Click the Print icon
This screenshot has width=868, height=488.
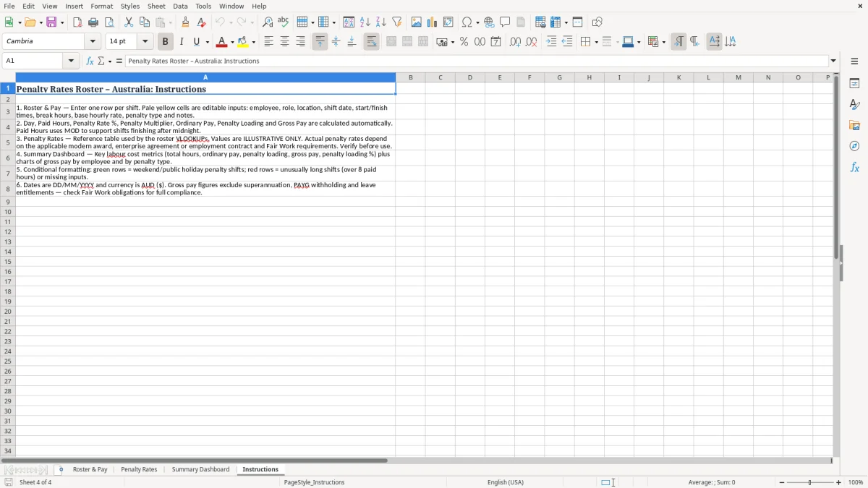pyautogui.click(x=93, y=22)
